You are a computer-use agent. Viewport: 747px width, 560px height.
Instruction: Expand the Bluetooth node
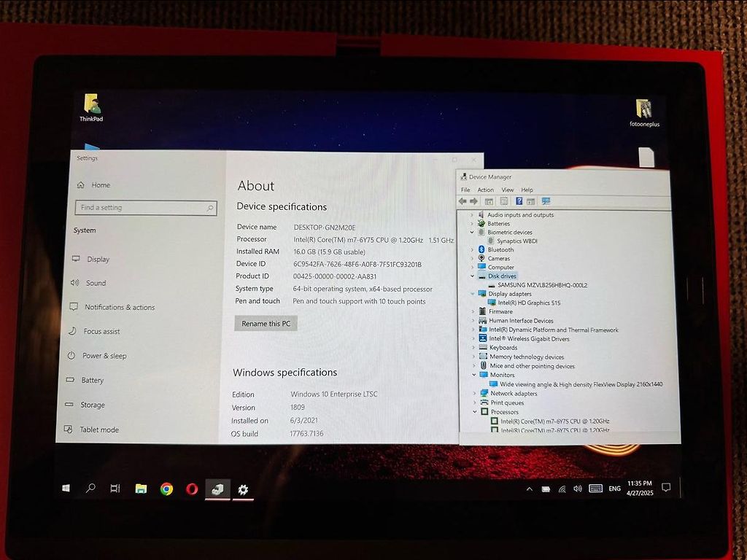[472, 249]
